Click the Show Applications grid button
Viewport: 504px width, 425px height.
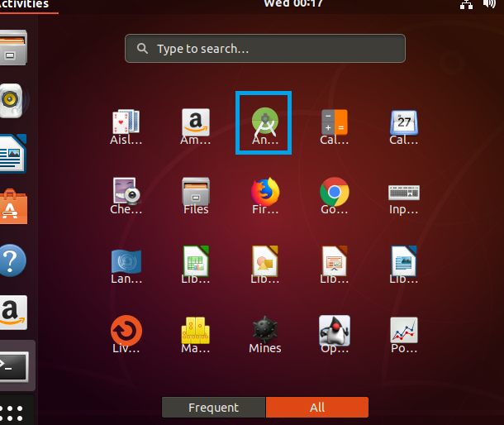click(x=12, y=413)
